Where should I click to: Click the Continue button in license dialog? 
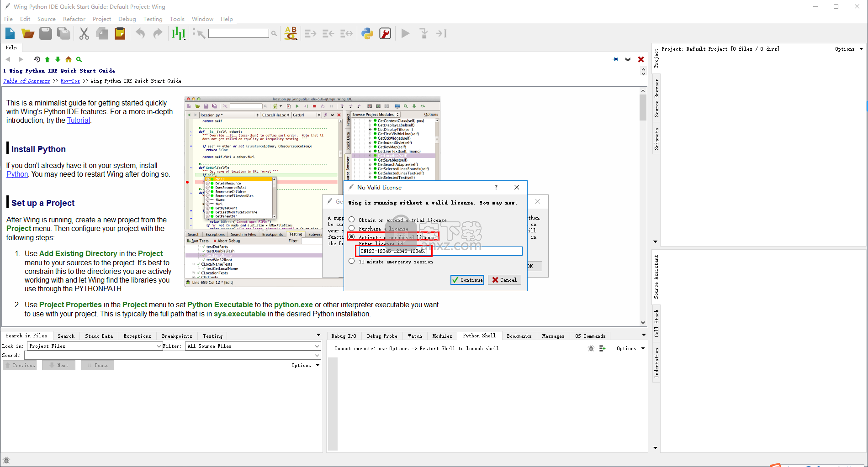467,280
